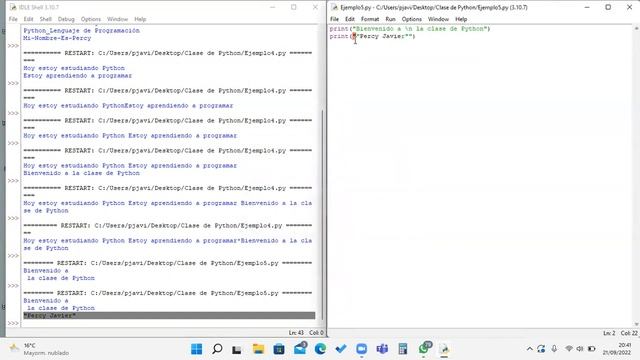
Task: Open Microsoft Teams from the taskbar
Action: click(382, 349)
